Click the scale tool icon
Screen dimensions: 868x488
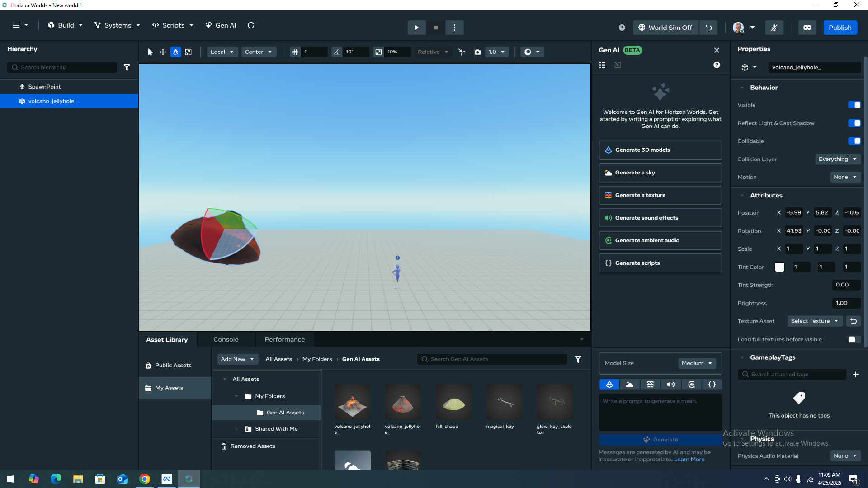pyautogui.click(x=189, y=52)
